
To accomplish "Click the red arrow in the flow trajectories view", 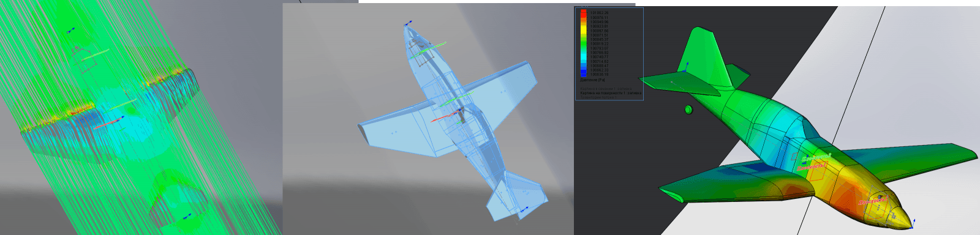I will coord(108,122).
